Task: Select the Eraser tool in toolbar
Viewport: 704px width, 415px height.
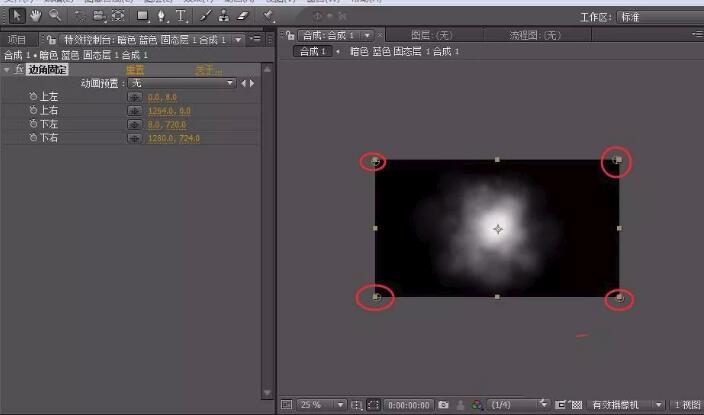Action: click(x=243, y=16)
